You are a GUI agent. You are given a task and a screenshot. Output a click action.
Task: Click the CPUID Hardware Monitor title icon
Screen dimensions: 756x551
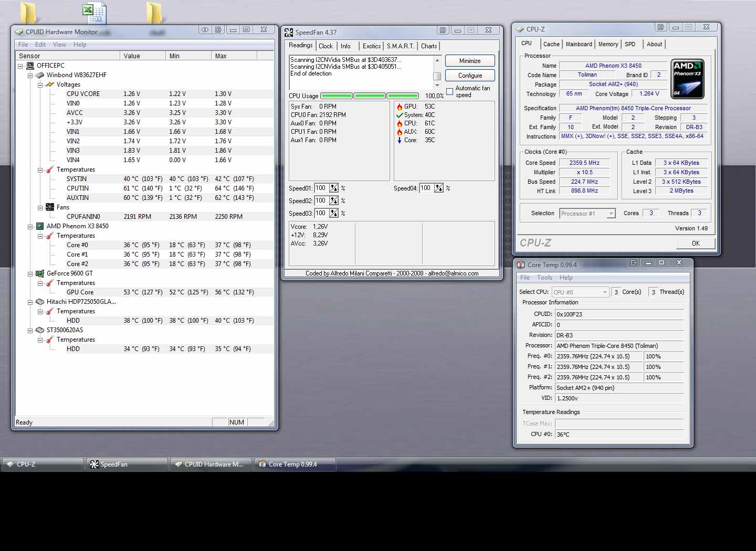point(19,32)
